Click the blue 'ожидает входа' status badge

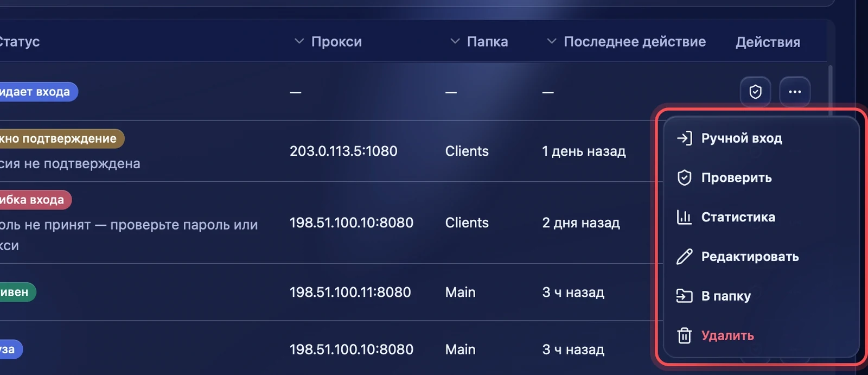[38, 92]
